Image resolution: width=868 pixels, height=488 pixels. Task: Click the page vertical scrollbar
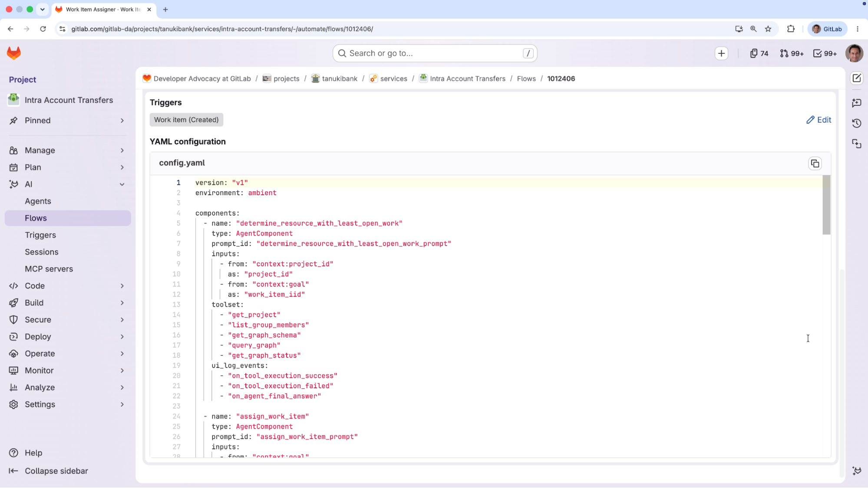click(842, 373)
